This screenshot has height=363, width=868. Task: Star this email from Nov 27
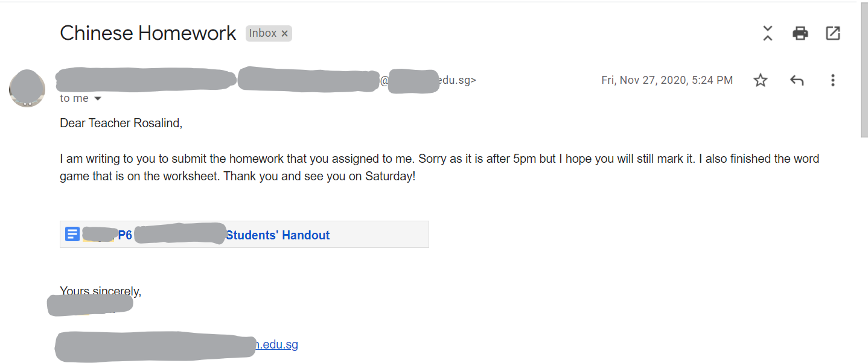761,80
